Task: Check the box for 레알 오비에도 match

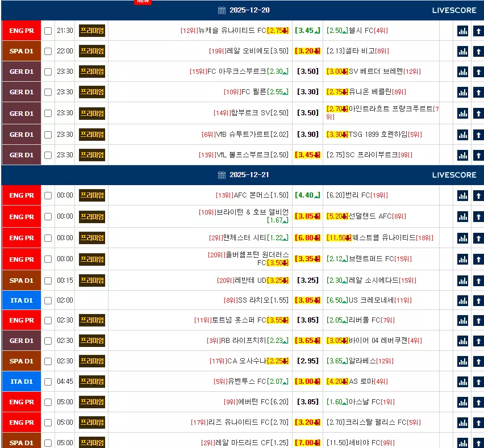Action: 48,51
